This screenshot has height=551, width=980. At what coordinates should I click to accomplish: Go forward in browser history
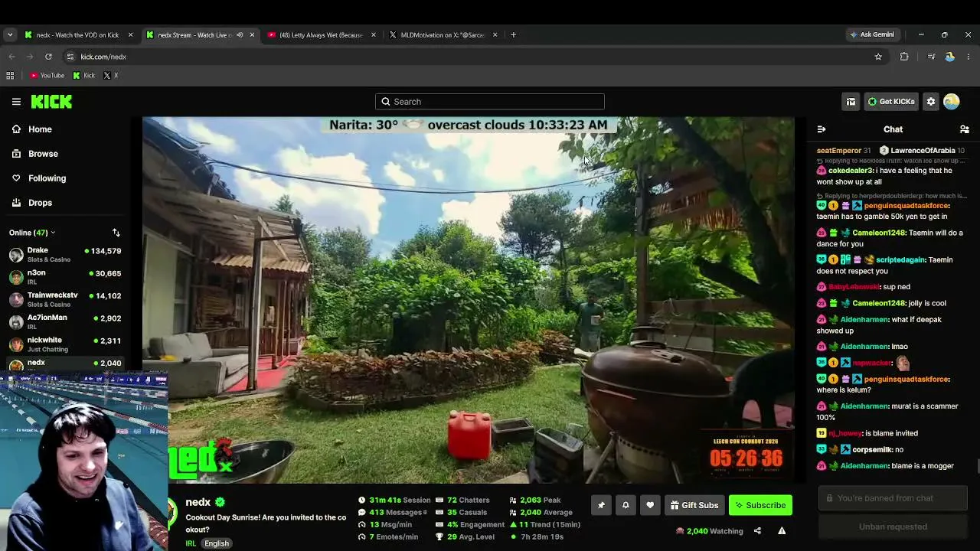pos(30,57)
